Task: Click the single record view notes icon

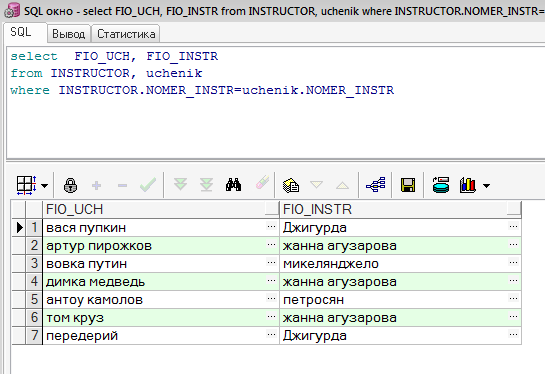Action: point(291,185)
